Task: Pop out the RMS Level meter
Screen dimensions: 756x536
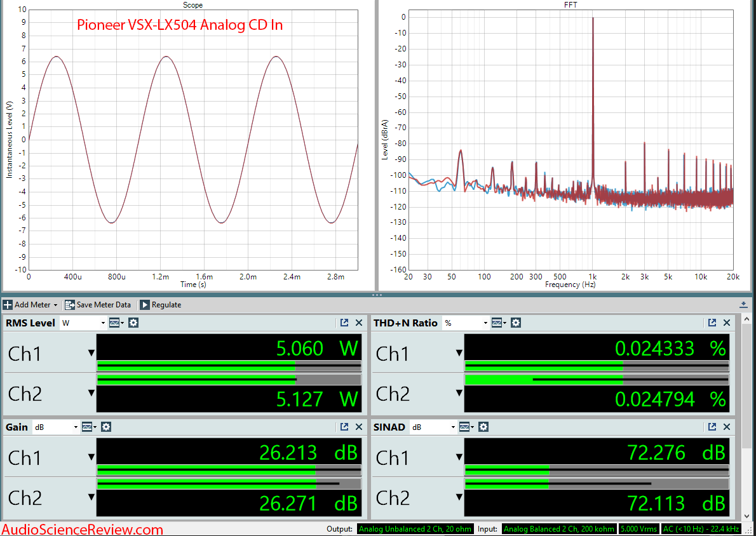Action: tap(344, 323)
